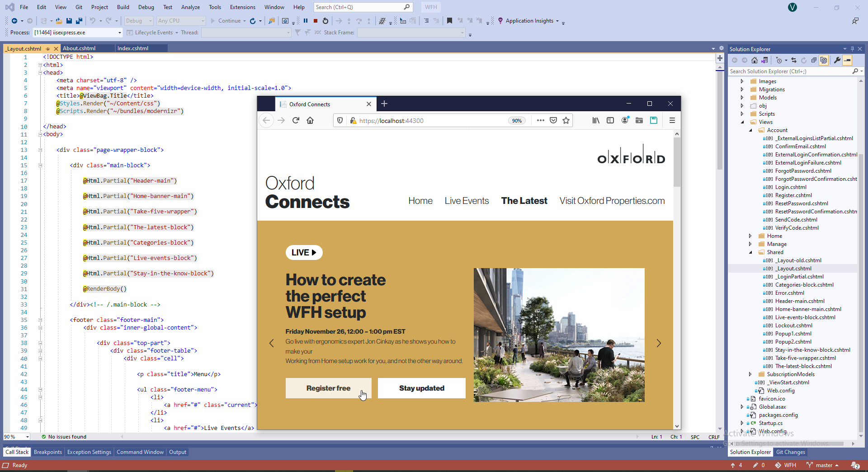Open the Git menu

[x=79, y=7]
